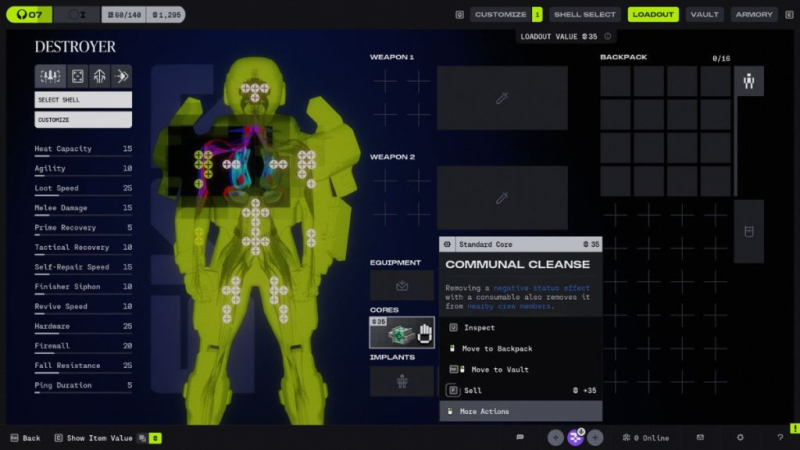
Task: Click the purple squad member avatar
Action: pos(576,437)
